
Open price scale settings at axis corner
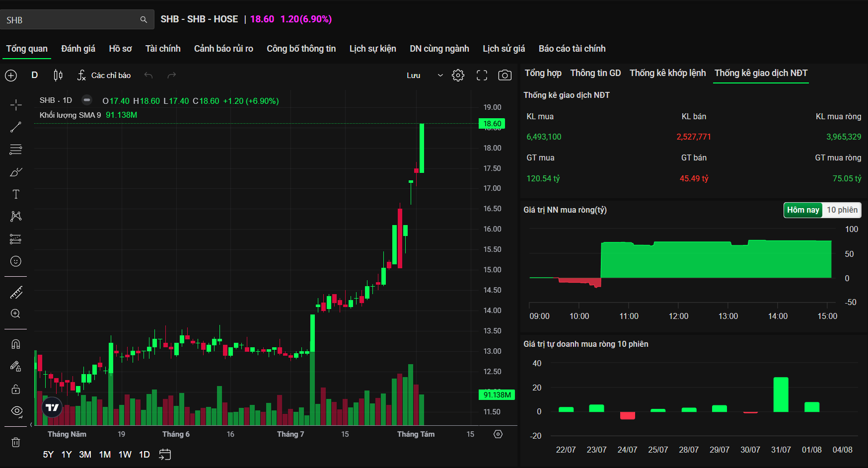pos(498,434)
